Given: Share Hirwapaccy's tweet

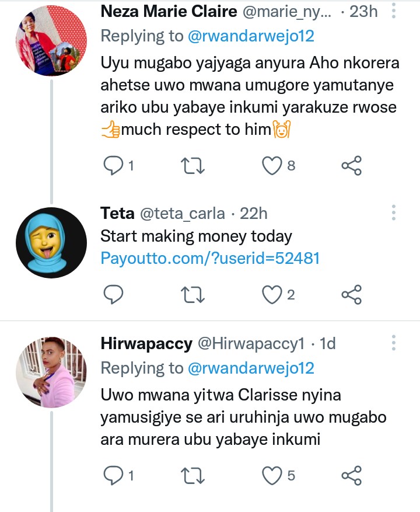Looking at the screenshot, I should click(x=351, y=476).
